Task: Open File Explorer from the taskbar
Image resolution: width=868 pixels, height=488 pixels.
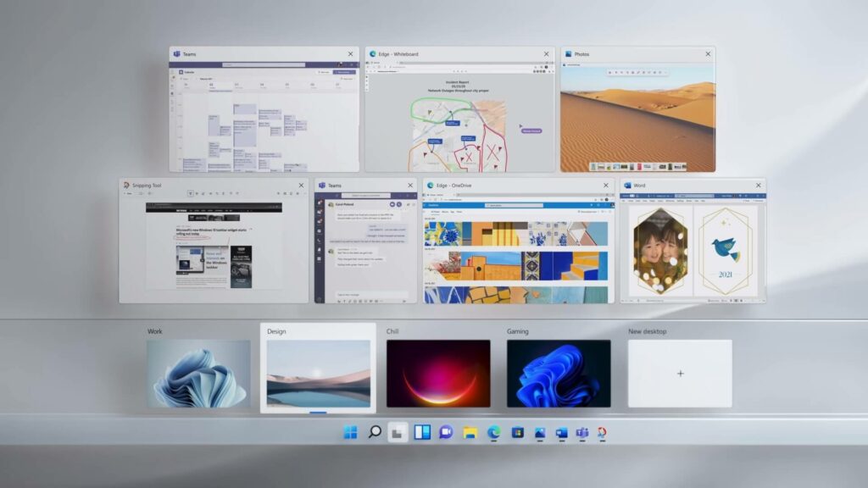Action: 470,433
